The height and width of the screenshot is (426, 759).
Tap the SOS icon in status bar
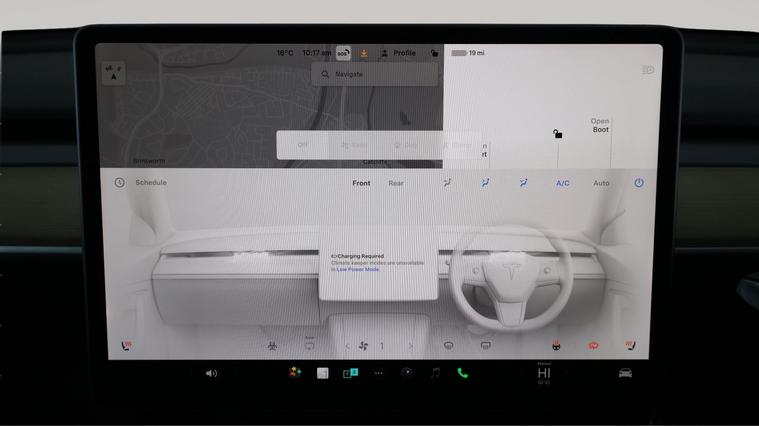click(x=343, y=53)
